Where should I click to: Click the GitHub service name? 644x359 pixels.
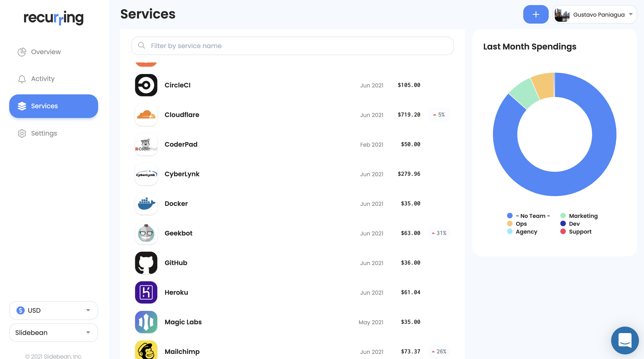176,263
